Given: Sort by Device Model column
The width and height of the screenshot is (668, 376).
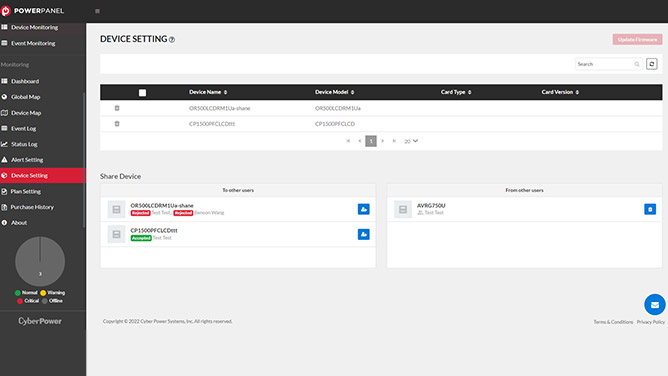Looking at the screenshot, I should pos(335,92).
